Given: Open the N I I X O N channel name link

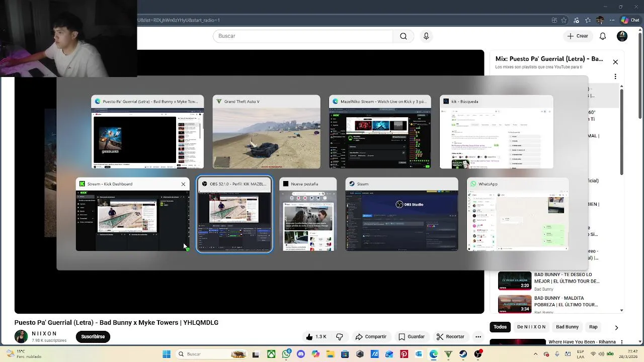Looking at the screenshot, I should pos(44,334).
